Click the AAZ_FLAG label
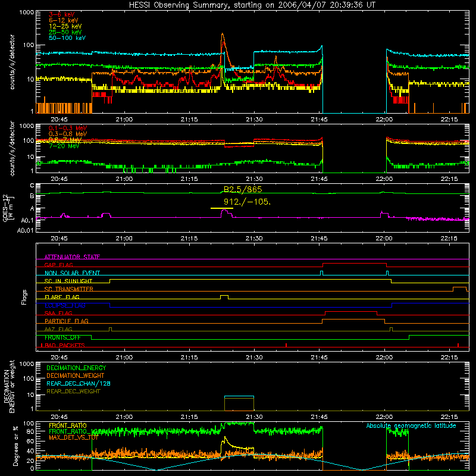The image size is (476, 476). click(x=58, y=329)
